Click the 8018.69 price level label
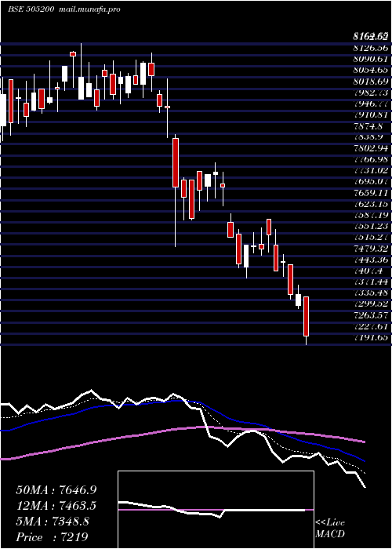Screen dimensions: 392x549 pyautogui.click(x=370, y=82)
